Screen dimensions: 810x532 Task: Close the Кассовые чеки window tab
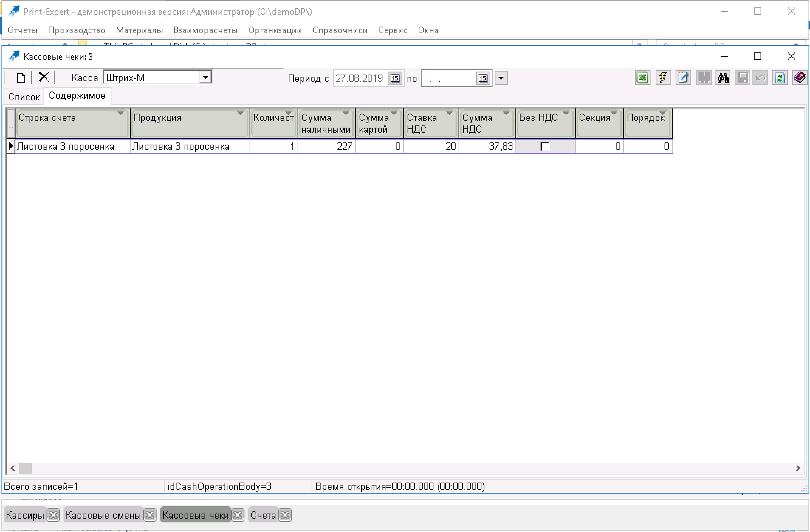pyautogui.click(x=238, y=515)
